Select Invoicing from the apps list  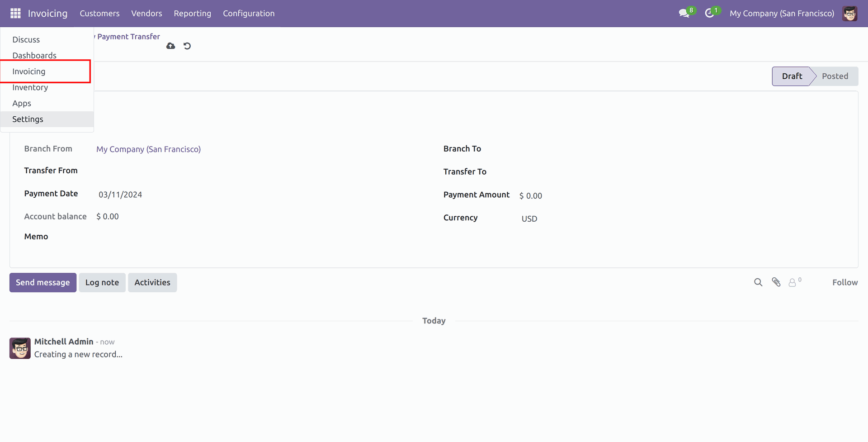click(29, 71)
